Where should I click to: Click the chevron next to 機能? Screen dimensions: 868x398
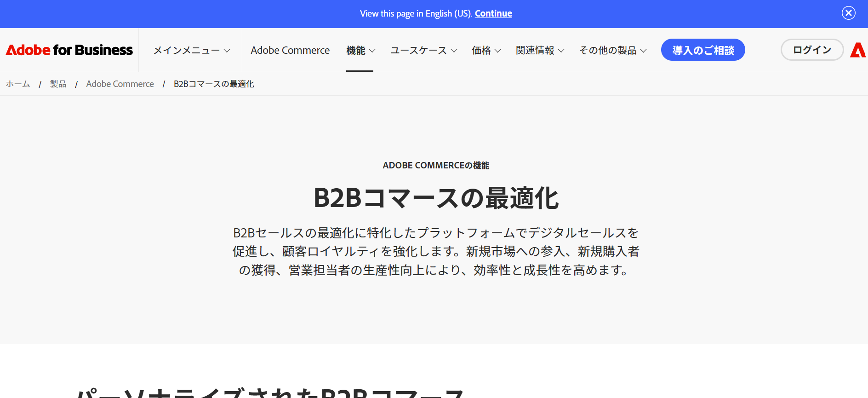coord(372,51)
